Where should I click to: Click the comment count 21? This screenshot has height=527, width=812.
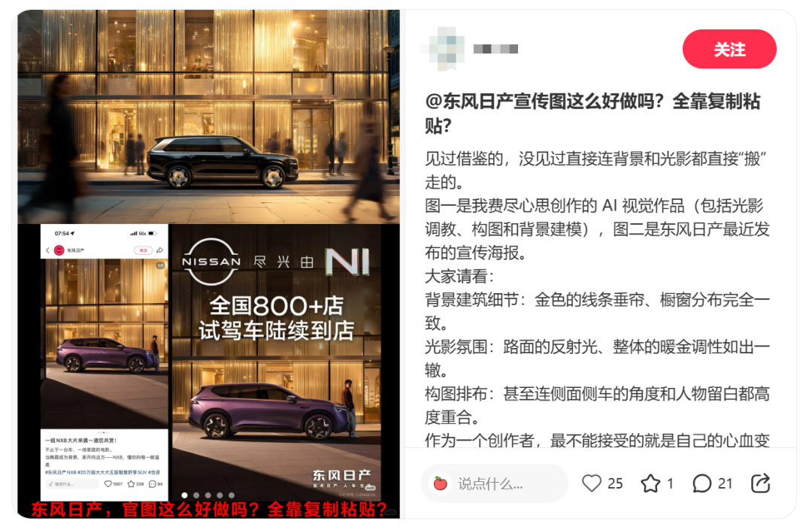tap(725, 483)
